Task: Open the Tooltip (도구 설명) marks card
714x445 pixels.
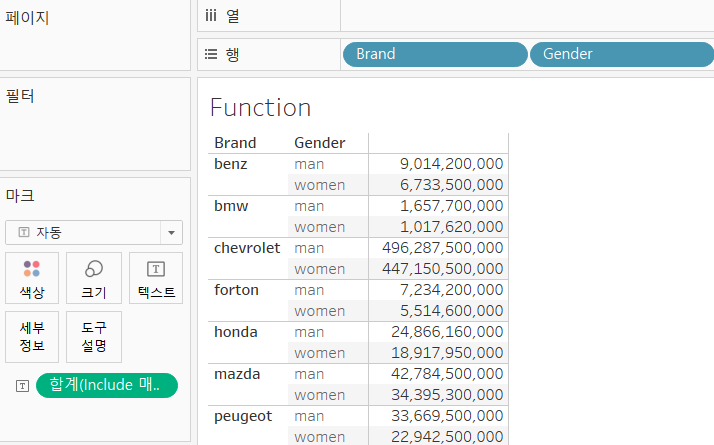Action: pos(94,337)
